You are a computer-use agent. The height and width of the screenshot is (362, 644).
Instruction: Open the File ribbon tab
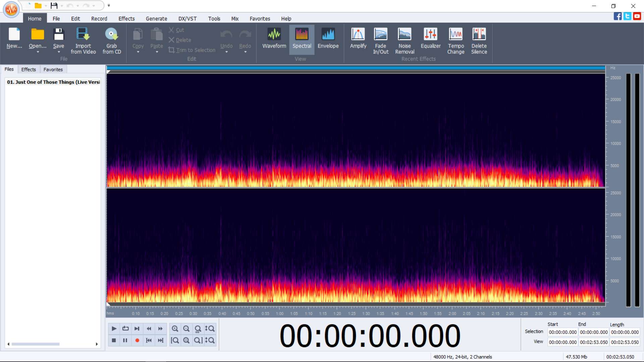click(56, 19)
